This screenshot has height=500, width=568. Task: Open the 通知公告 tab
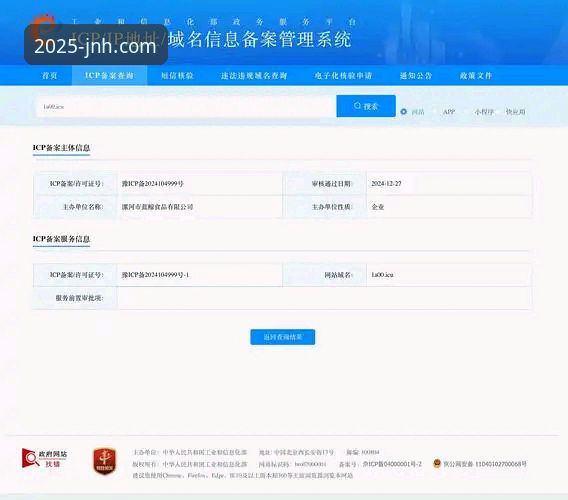point(416,76)
